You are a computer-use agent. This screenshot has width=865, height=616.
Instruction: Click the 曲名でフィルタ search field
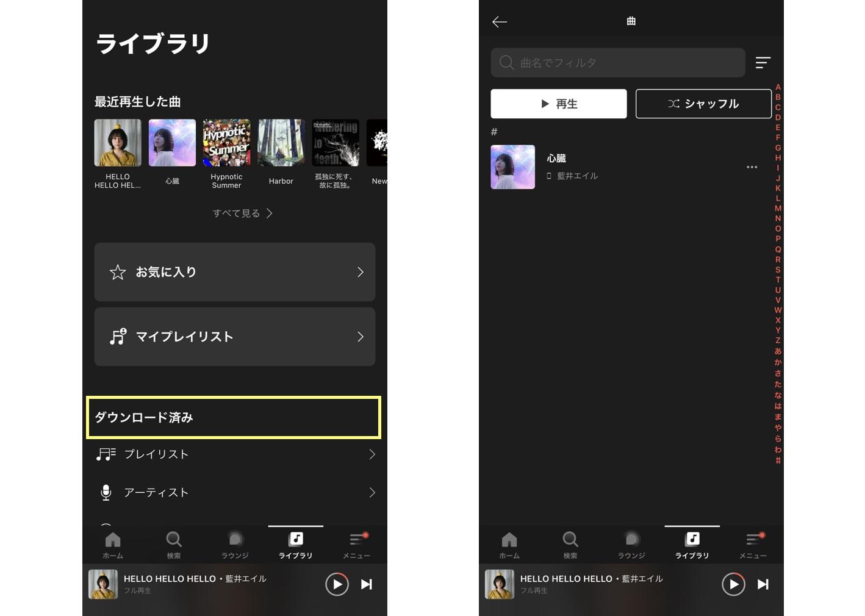coord(618,63)
